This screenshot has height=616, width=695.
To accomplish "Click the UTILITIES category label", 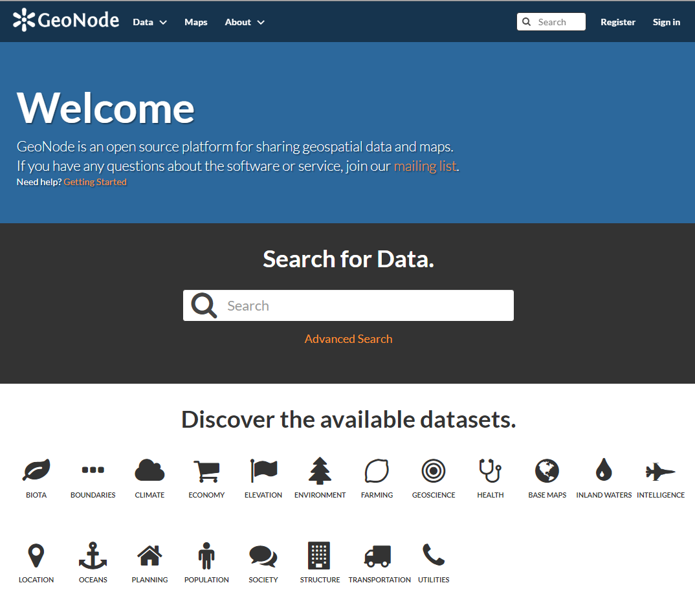I will click(x=434, y=580).
